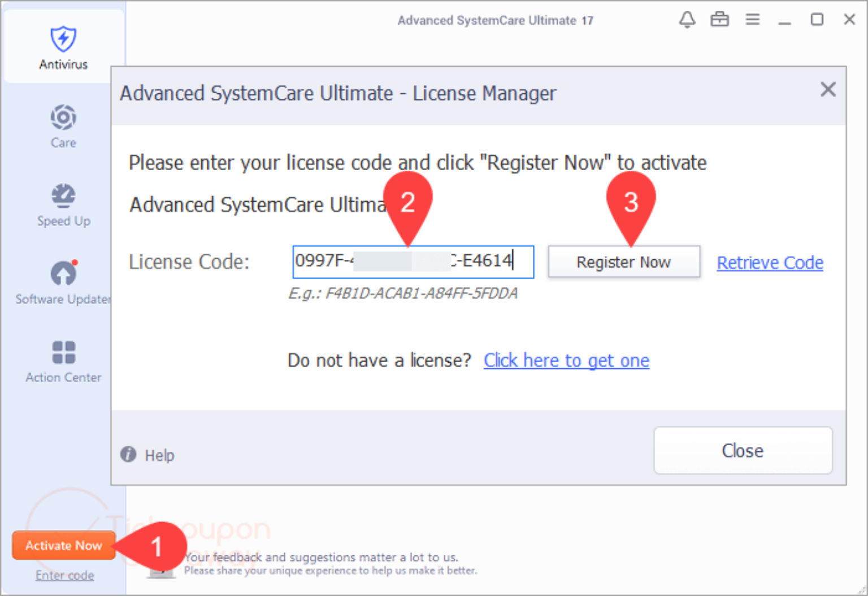The image size is (868, 596).
Task: Open Software Updater from the sidebar
Action: [63, 280]
